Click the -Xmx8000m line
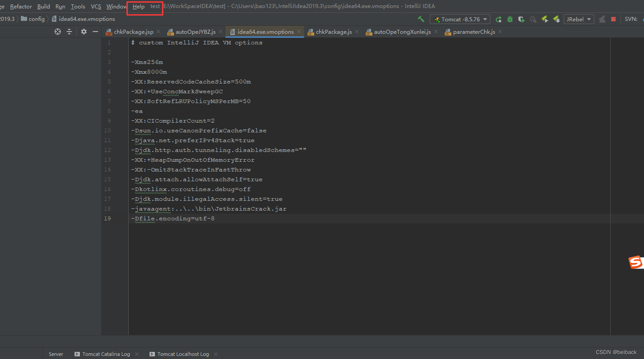 [149, 72]
